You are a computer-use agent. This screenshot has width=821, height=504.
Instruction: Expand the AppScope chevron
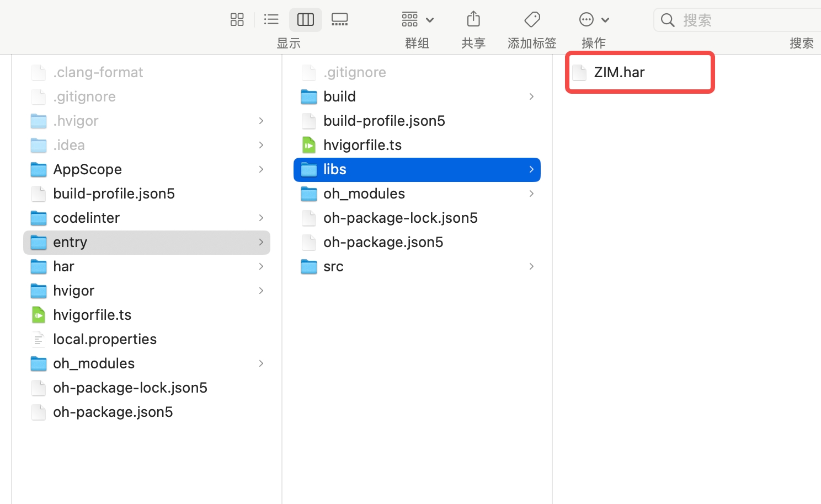pos(261,169)
